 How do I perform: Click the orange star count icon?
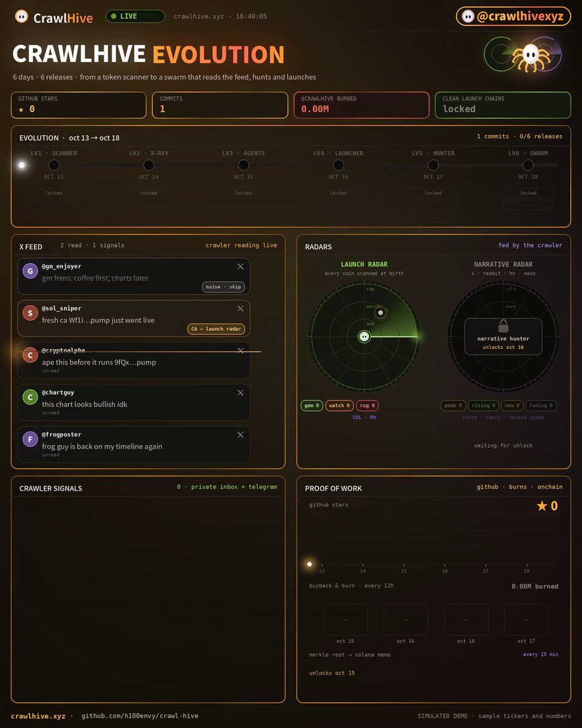(542, 505)
